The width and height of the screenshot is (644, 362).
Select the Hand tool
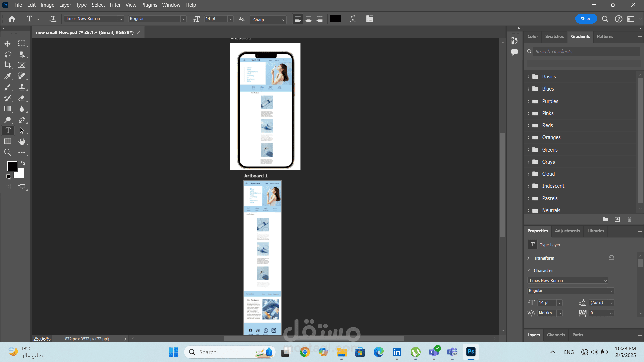pyautogui.click(x=22, y=142)
